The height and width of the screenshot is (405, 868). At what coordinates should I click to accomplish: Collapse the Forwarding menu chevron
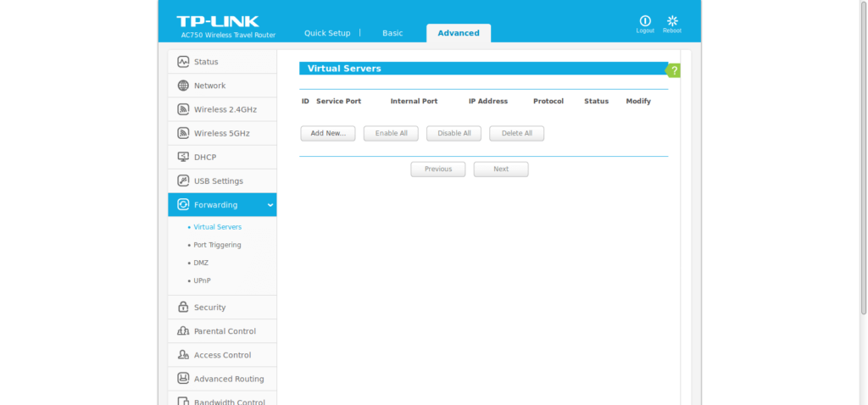click(x=270, y=205)
